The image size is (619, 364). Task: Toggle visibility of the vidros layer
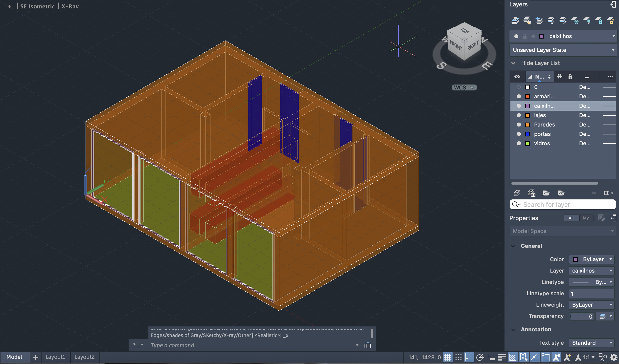click(519, 143)
